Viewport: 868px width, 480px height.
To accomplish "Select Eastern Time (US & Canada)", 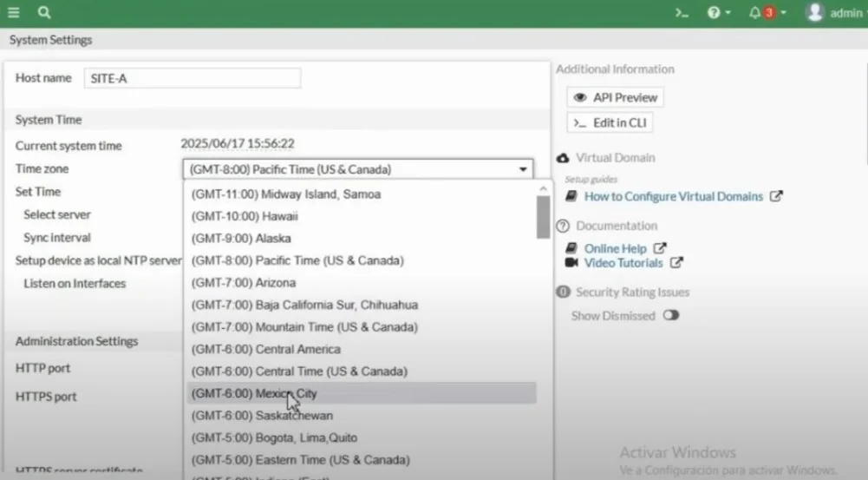I will [x=361, y=460].
